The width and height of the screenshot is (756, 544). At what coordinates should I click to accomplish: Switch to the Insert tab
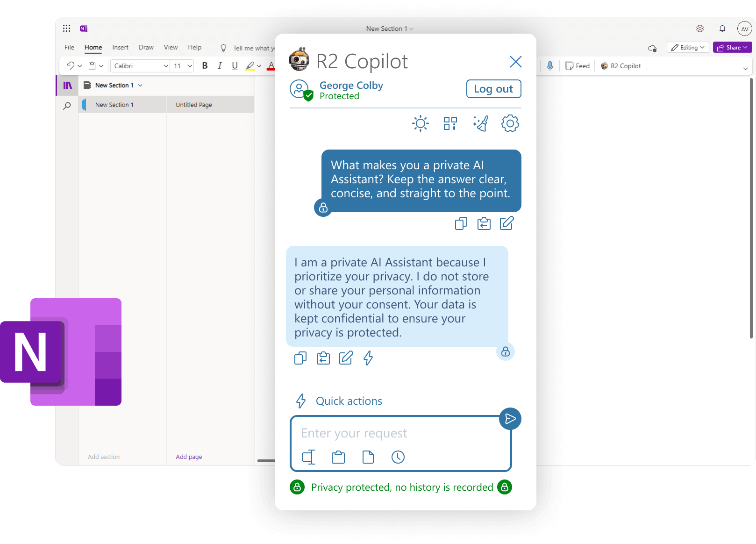[120, 47]
